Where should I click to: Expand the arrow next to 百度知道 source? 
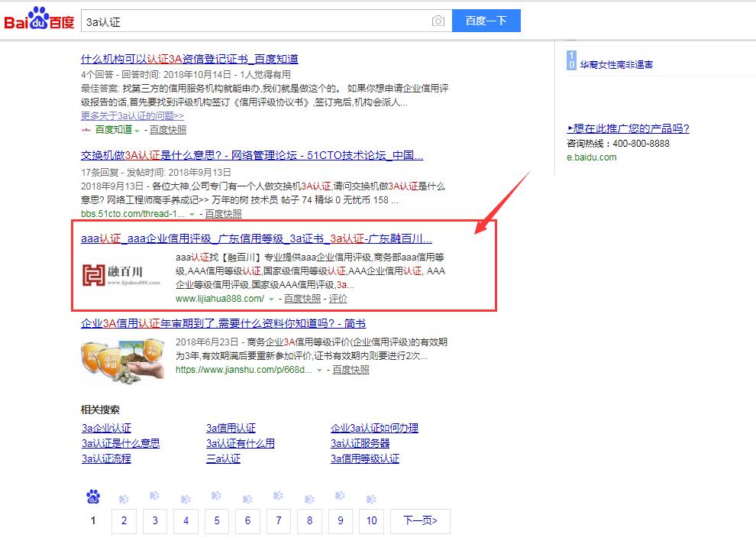[137, 131]
